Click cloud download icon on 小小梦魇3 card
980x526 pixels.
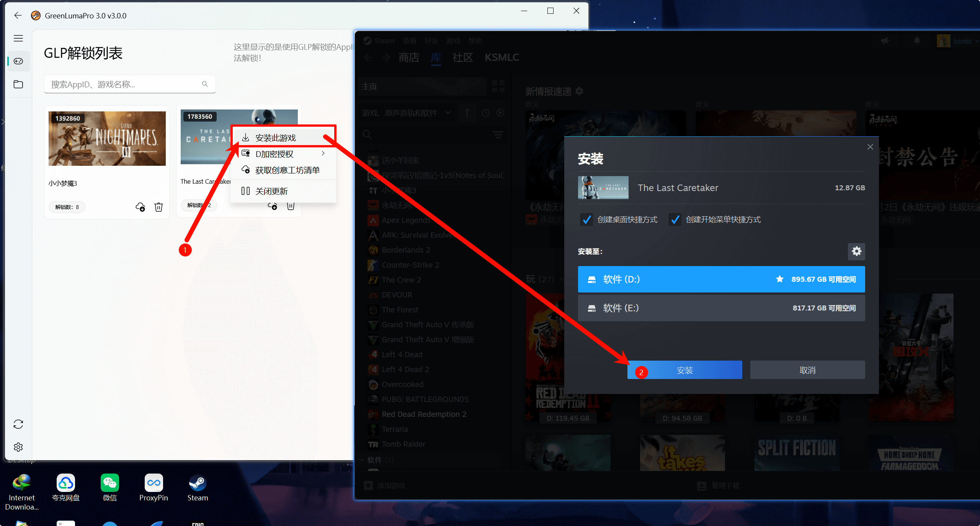(140, 207)
